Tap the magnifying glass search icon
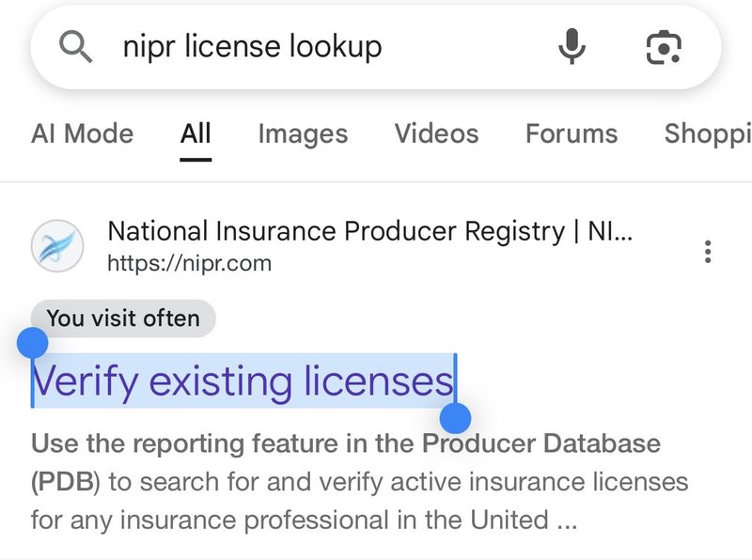 [x=76, y=47]
